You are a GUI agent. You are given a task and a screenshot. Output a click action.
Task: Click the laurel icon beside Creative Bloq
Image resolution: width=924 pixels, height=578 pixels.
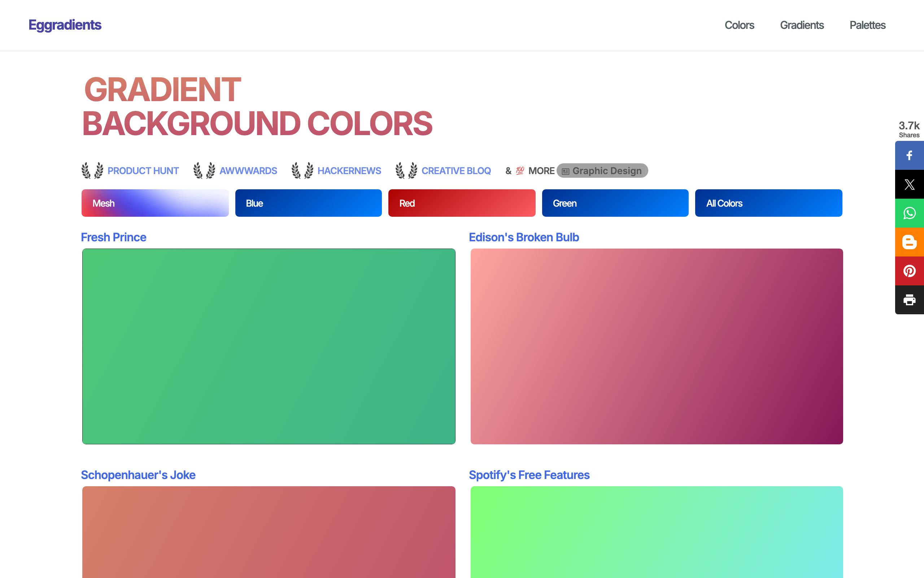click(x=406, y=171)
